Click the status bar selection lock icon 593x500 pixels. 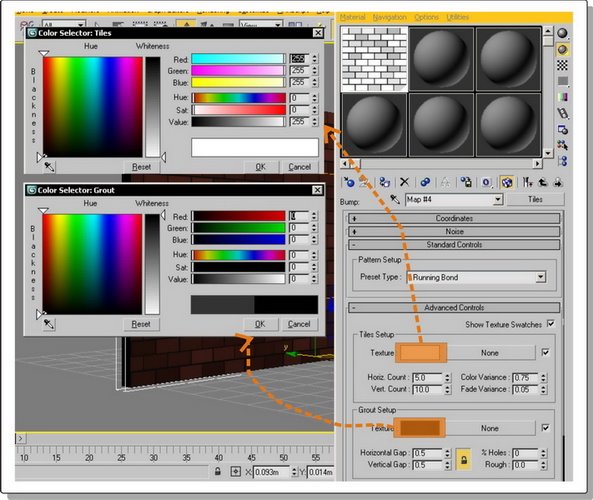[x=217, y=471]
